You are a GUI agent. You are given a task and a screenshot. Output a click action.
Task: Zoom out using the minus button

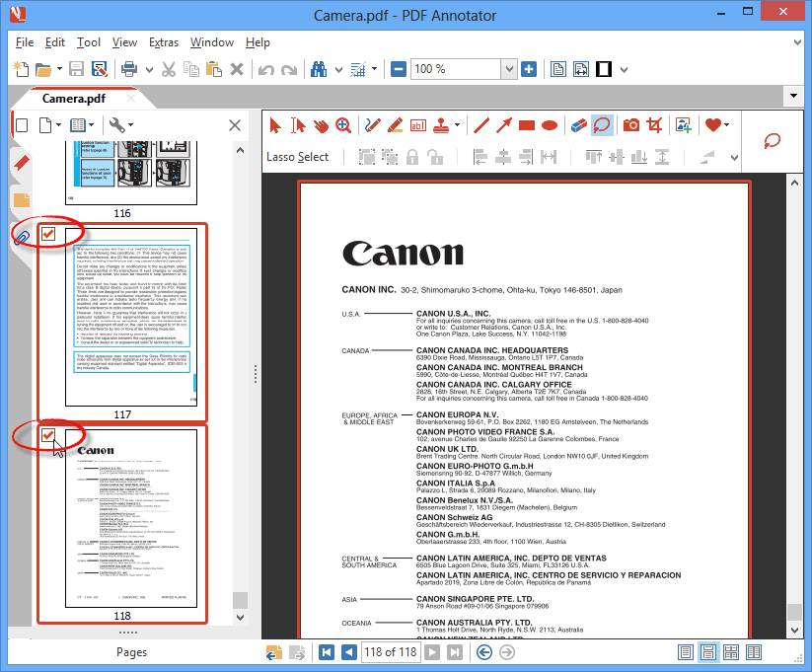pos(400,69)
